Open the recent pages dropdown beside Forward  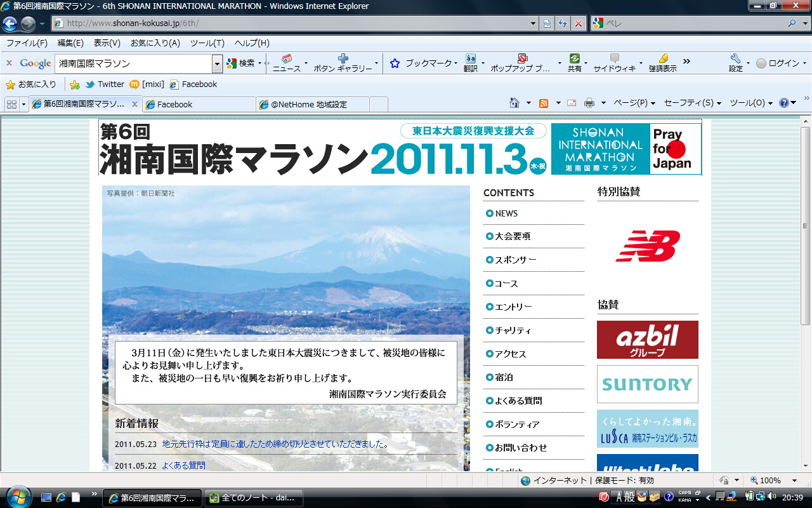(42, 24)
